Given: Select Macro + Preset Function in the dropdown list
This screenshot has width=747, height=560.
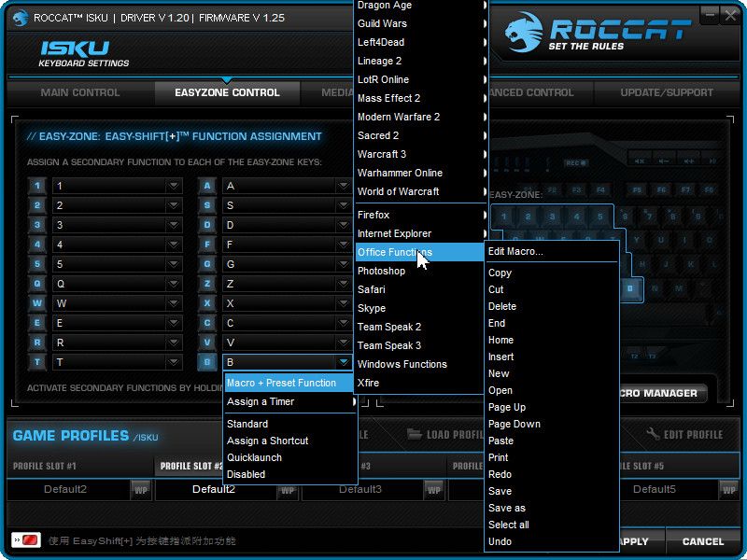Looking at the screenshot, I should pyautogui.click(x=289, y=383).
